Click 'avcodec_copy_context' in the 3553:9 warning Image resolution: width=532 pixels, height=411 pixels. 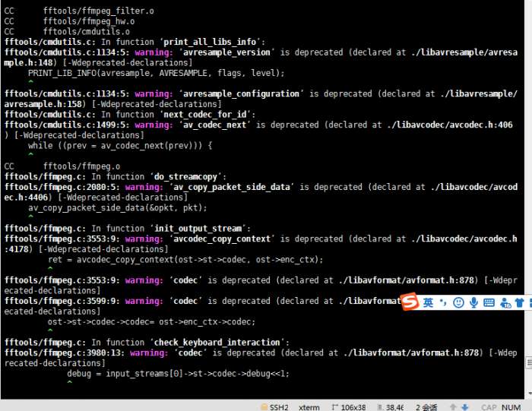[222, 239]
